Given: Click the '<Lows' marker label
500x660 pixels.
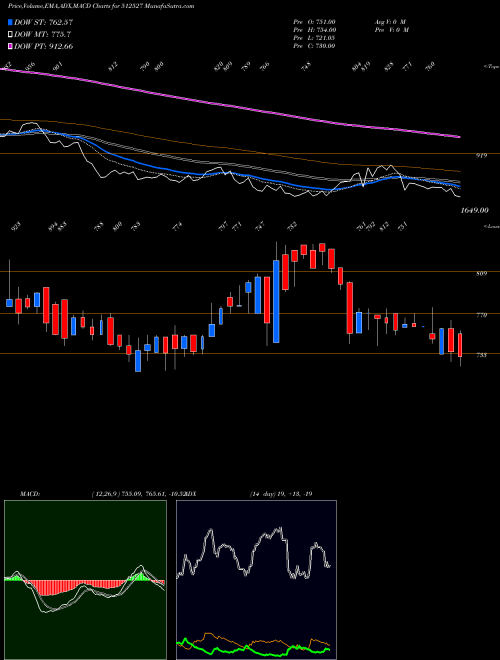Looking at the screenshot, I should point(491,226).
